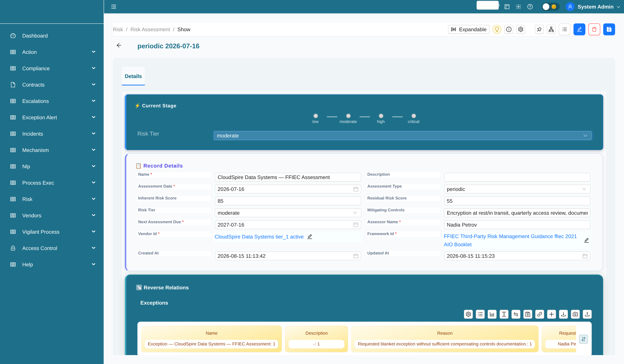Open Exceptions table list view icon
This screenshot has width=624, height=364.
click(480, 314)
